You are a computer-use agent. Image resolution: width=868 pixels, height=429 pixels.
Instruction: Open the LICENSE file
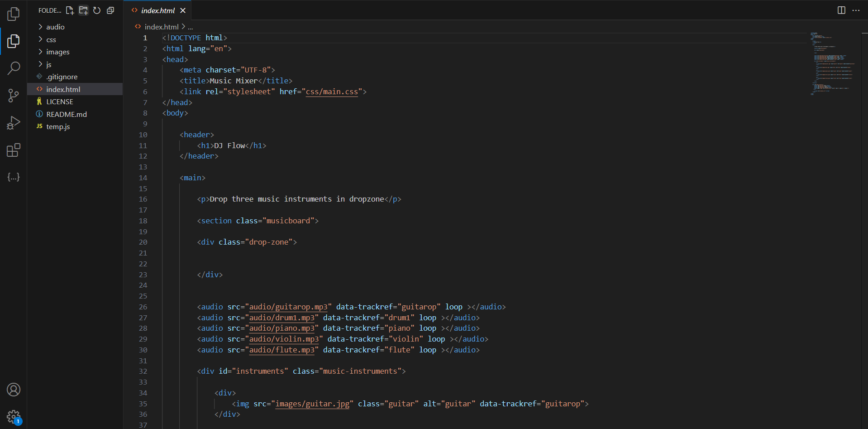pos(75,102)
